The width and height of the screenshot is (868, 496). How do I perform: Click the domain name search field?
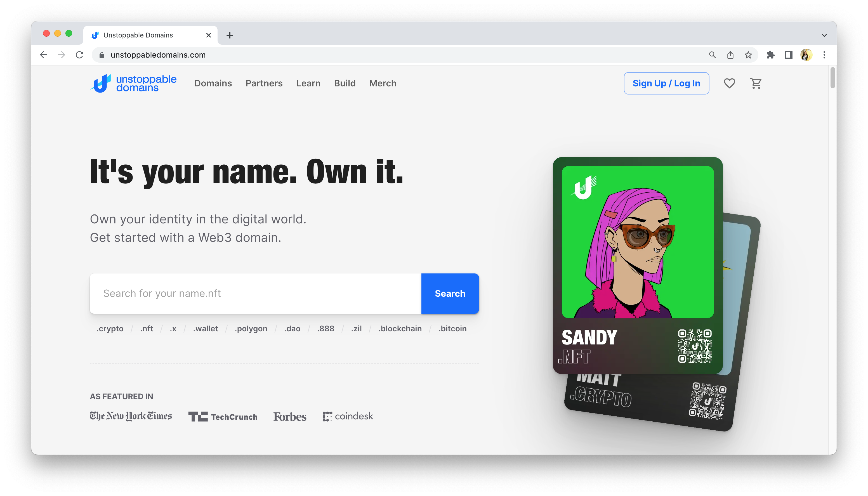[255, 293]
